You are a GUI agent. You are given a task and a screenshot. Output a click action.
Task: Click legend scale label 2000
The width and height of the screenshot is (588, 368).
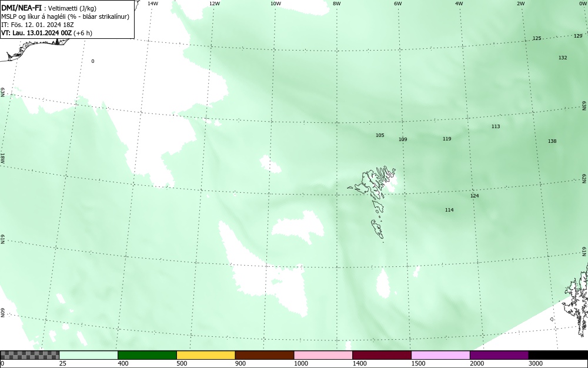tap(477, 363)
